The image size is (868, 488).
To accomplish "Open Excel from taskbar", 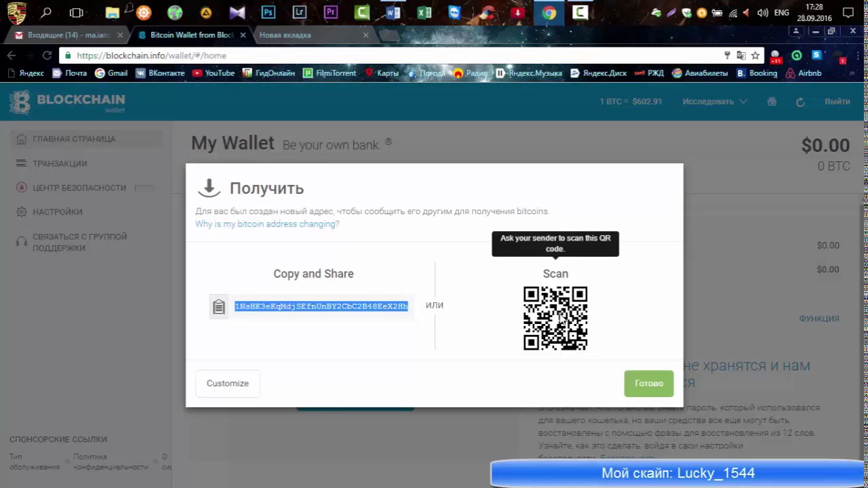I will [x=424, y=12].
